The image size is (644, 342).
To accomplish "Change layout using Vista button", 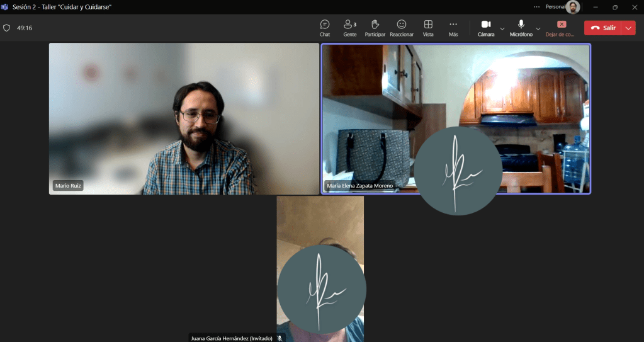I will tap(428, 28).
